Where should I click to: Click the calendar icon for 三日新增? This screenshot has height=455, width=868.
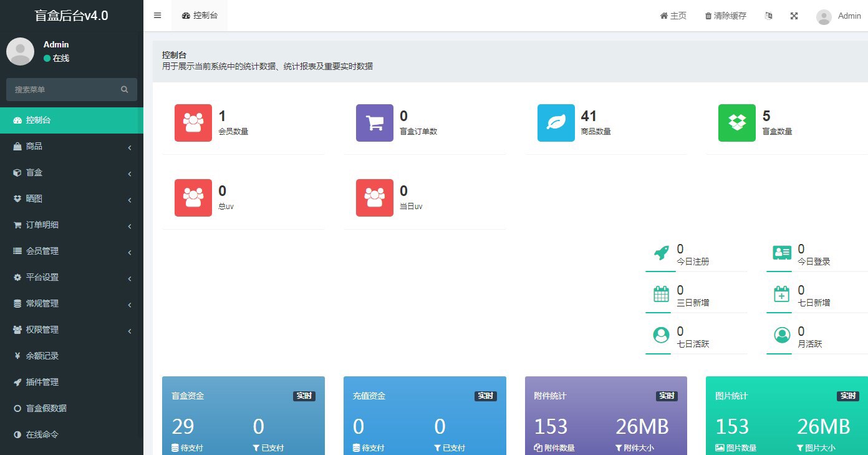coord(661,294)
